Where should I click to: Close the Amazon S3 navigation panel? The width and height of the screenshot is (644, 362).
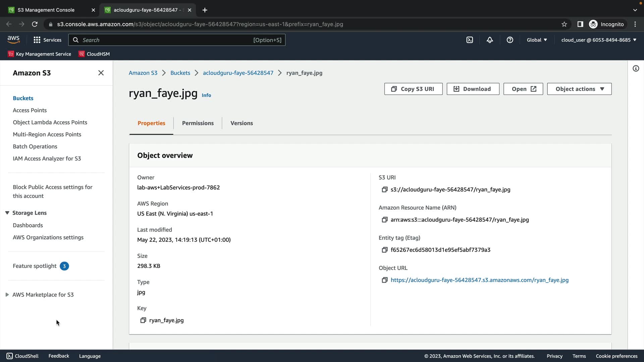pos(101,73)
